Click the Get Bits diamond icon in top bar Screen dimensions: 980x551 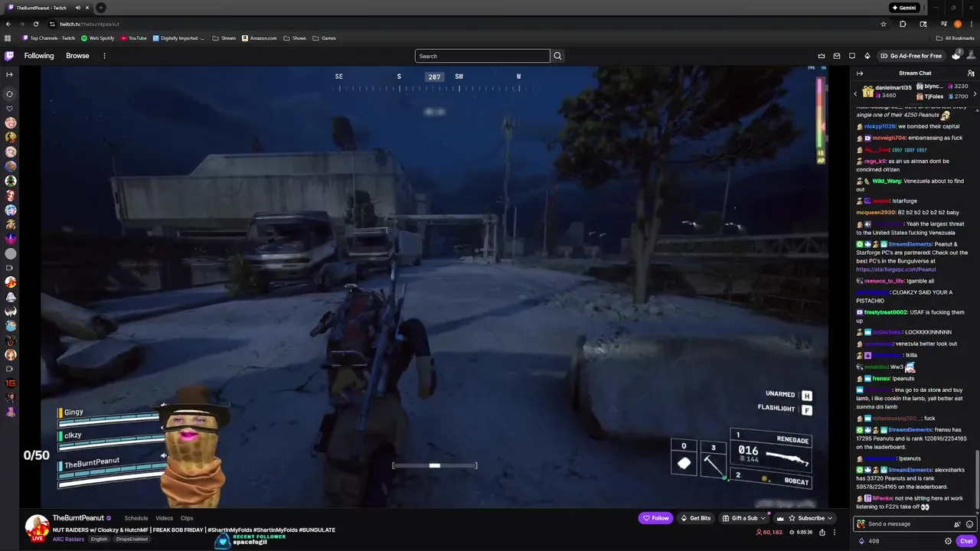pyautogui.click(x=867, y=56)
